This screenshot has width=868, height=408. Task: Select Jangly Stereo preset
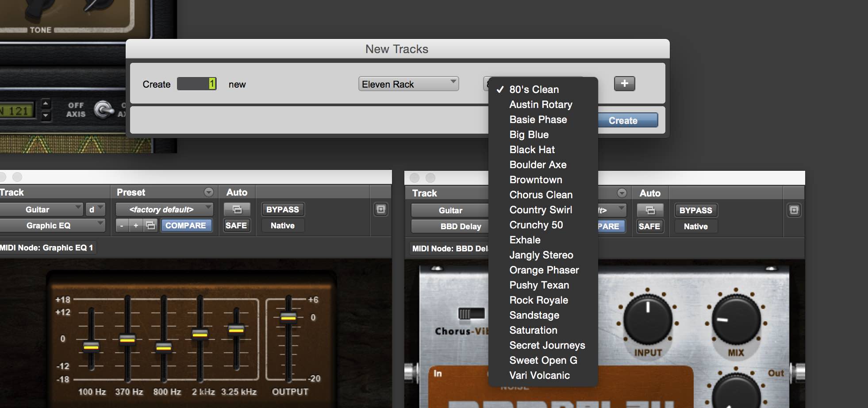click(x=543, y=255)
